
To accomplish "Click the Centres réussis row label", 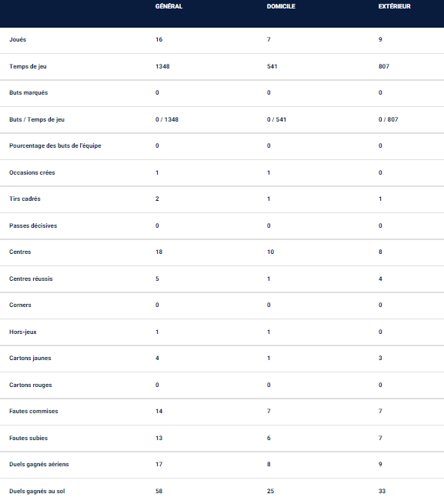I will point(31,279).
